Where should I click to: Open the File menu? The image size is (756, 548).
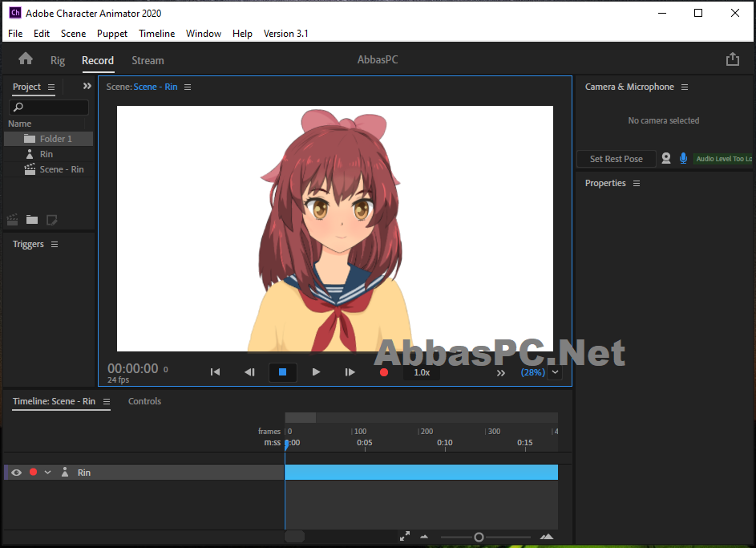[15, 33]
